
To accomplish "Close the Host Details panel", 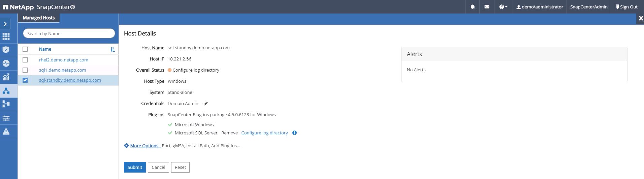I will tap(641, 18).
